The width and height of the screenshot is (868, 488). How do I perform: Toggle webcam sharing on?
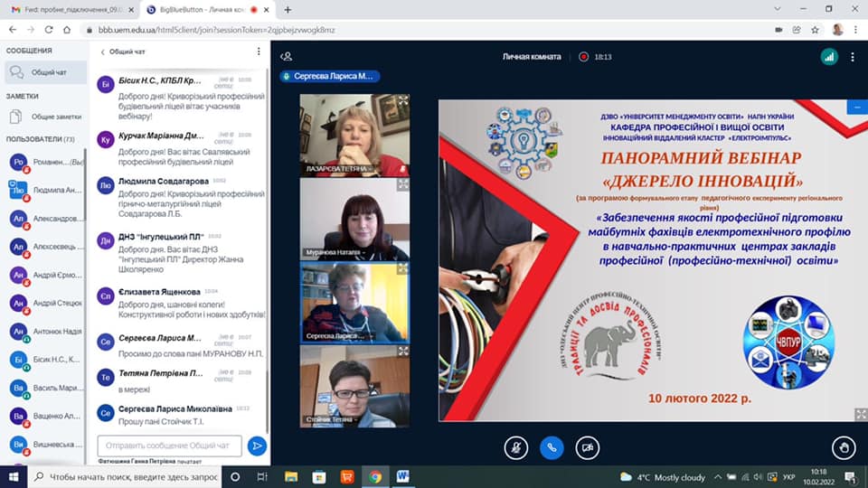click(x=587, y=446)
